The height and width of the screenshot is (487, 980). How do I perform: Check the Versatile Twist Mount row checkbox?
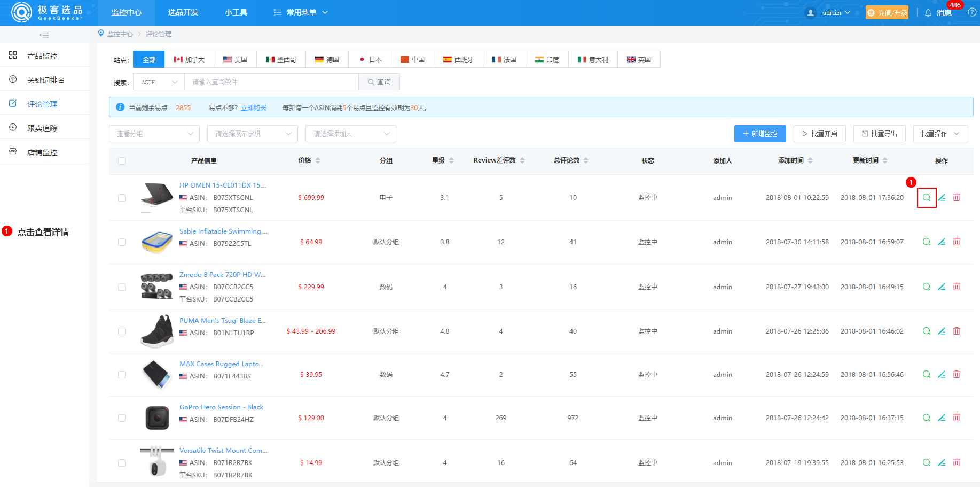pos(122,463)
